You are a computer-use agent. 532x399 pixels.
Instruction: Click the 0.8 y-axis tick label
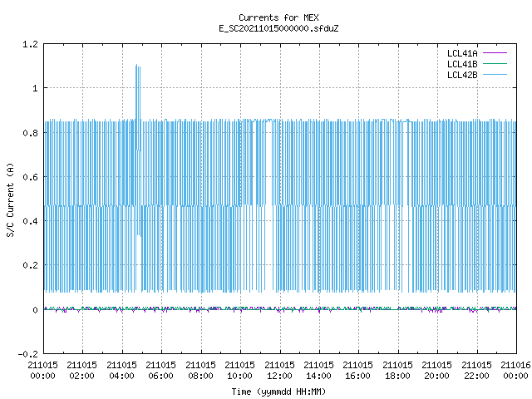coord(30,133)
